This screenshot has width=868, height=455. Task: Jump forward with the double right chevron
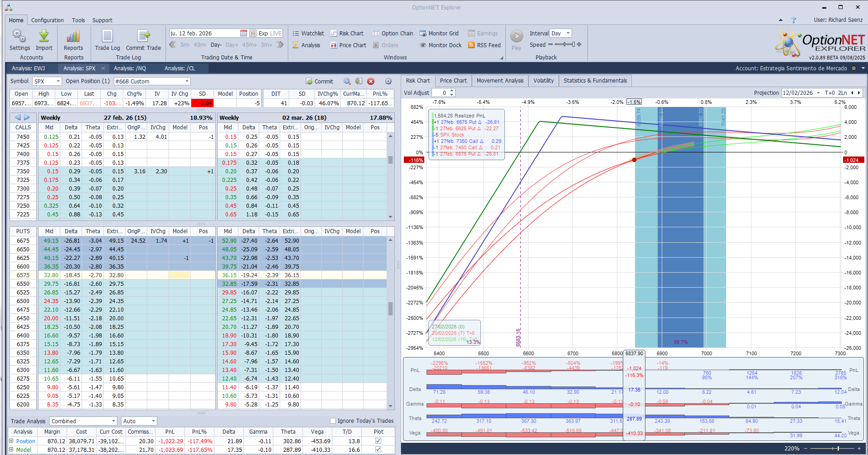pos(280,44)
